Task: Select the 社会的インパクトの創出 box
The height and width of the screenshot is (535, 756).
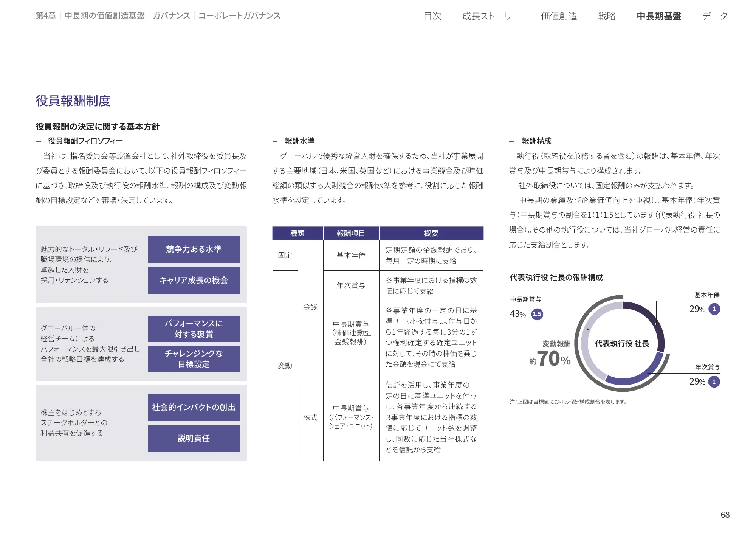Action: [x=194, y=408]
